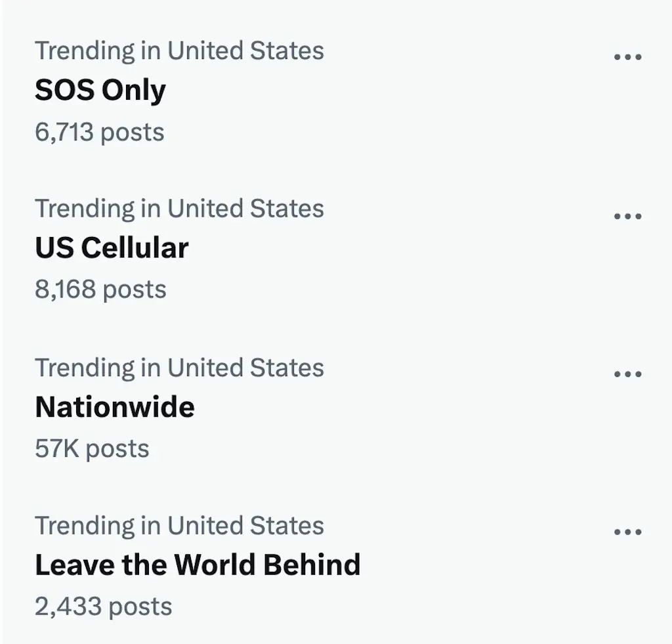Click the Trending label above US Cellular
Image resolution: width=672 pixels, height=644 pixels.
(x=179, y=209)
